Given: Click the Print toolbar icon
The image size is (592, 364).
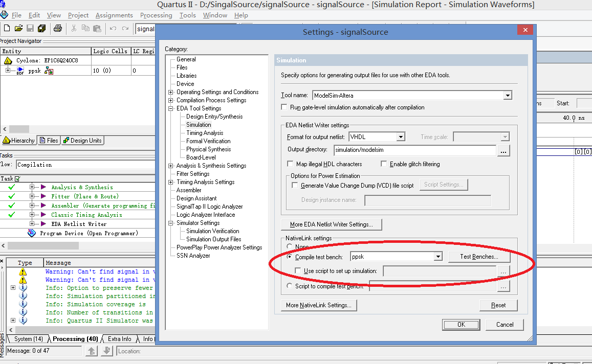Looking at the screenshot, I should pos(58,28).
